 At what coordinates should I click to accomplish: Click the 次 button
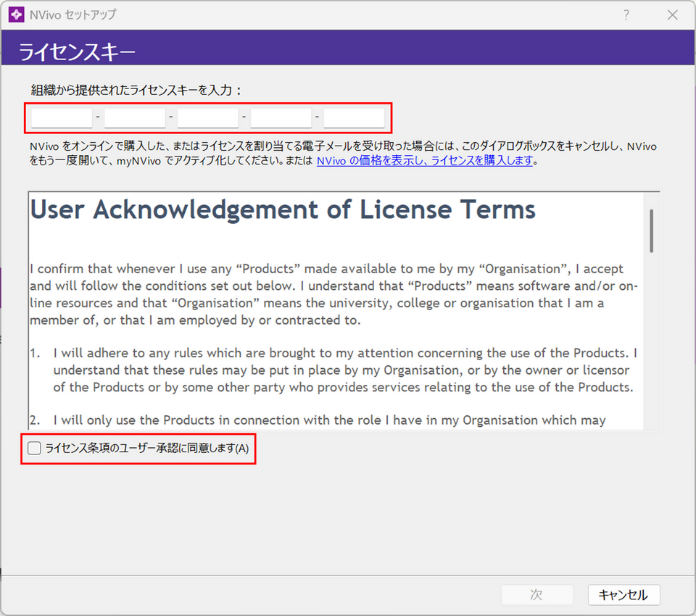(x=536, y=595)
